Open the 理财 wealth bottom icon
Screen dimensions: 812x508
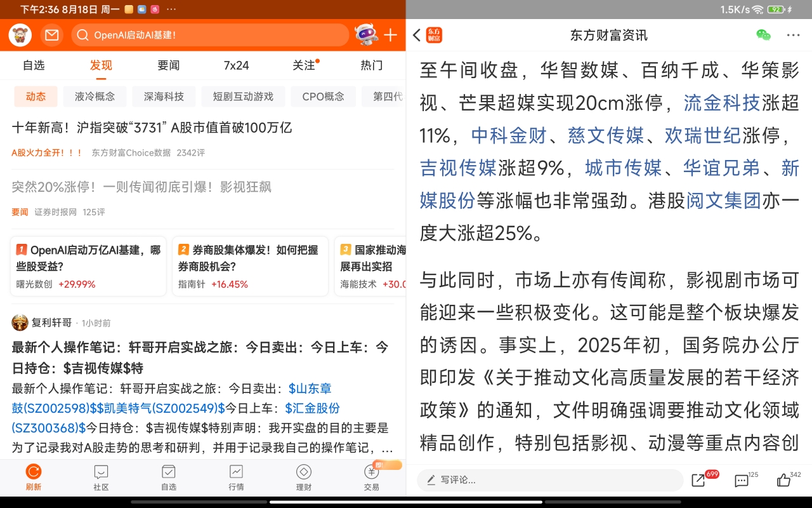tap(304, 478)
